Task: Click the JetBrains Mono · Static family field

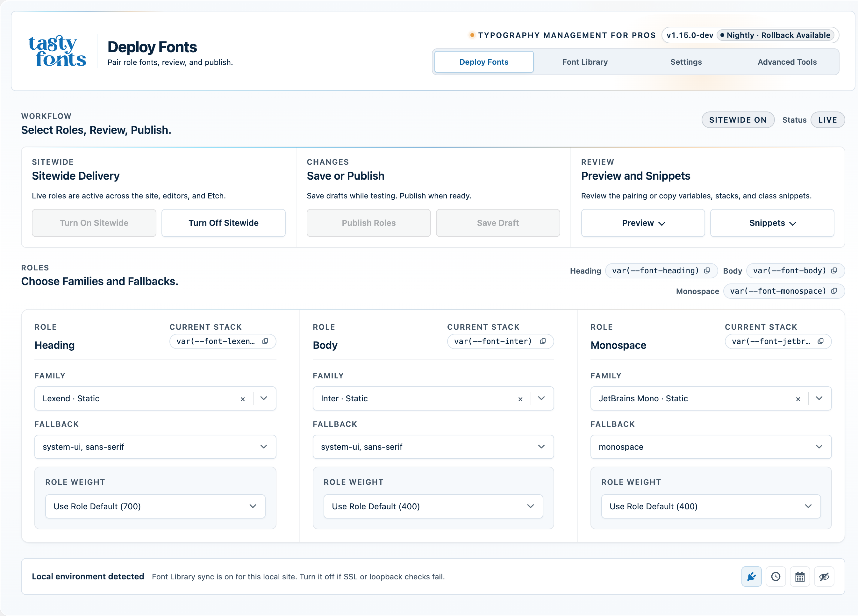Action: coord(711,398)
